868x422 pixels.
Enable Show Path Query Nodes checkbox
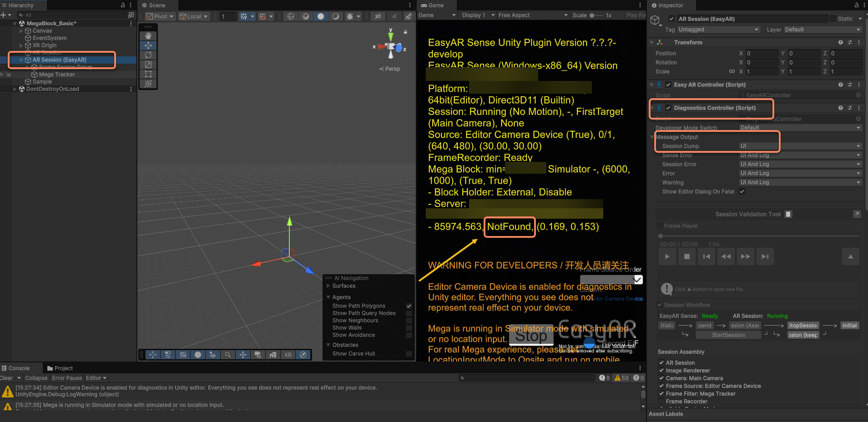pos(409,313)
